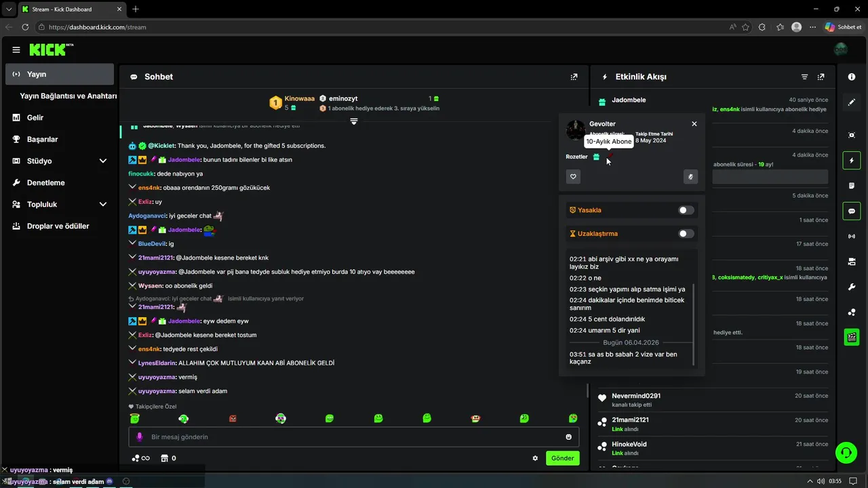Open a new browser tab
This screenshot has width=868, height=488.
click(x=136, y=9)
